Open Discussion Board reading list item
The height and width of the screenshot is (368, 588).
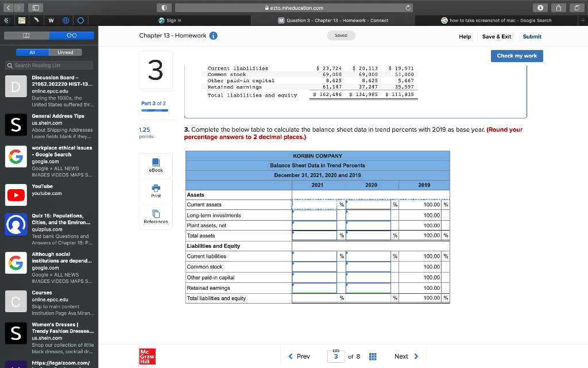49,91
